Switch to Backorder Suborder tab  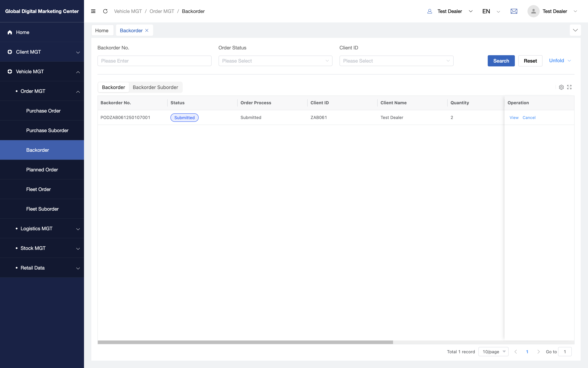tap(155, 87)
